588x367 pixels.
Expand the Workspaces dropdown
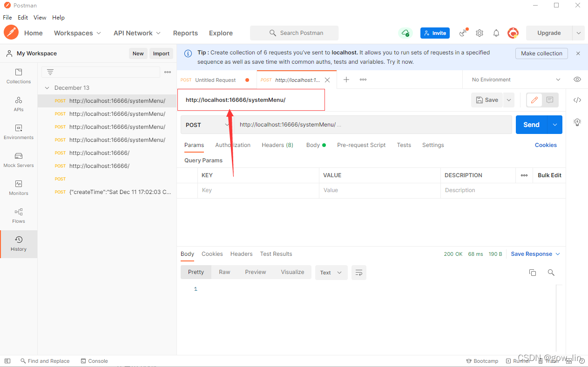coord(77,33)
